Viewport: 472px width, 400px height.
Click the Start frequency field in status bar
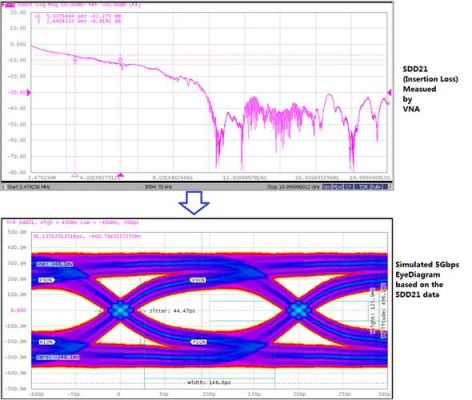click(28, 187)
